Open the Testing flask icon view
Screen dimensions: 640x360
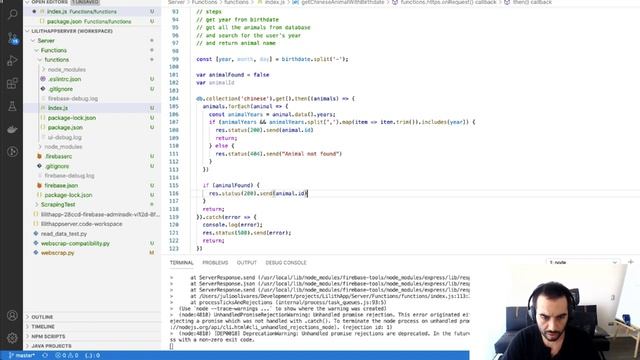coord(12,107)
